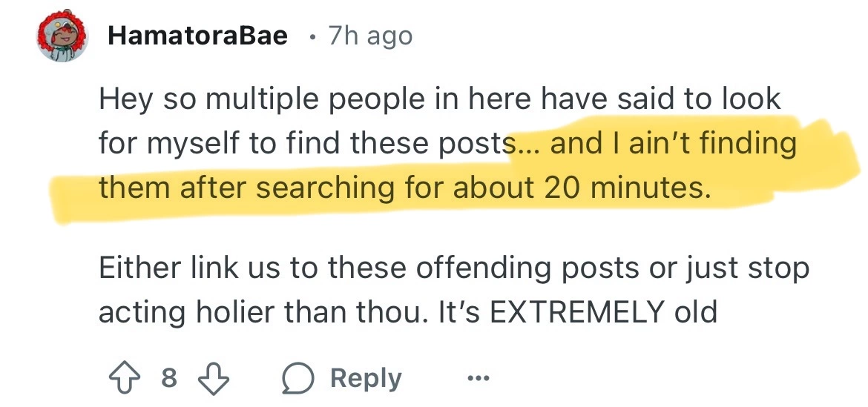The height and width of the screenshot is (407, 868).
Task: Click the highlighted "and I ain't finding" text
Action: [672, 143]
